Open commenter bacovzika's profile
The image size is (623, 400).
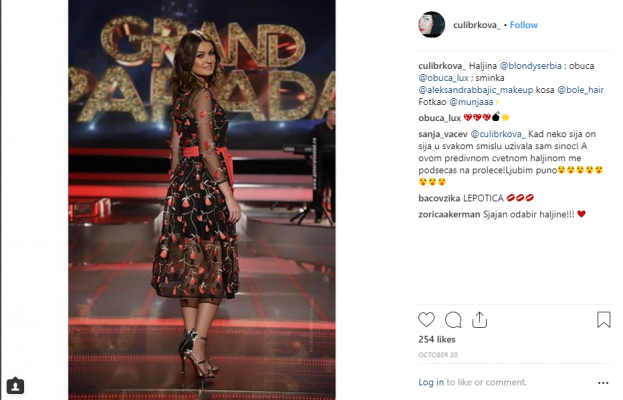[x=439, y=198]
